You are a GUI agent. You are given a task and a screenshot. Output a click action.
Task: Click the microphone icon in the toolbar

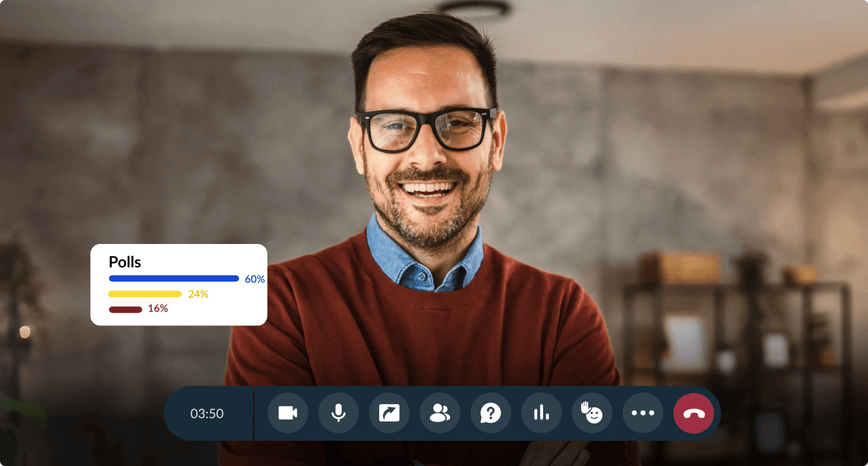click(338, 413)
